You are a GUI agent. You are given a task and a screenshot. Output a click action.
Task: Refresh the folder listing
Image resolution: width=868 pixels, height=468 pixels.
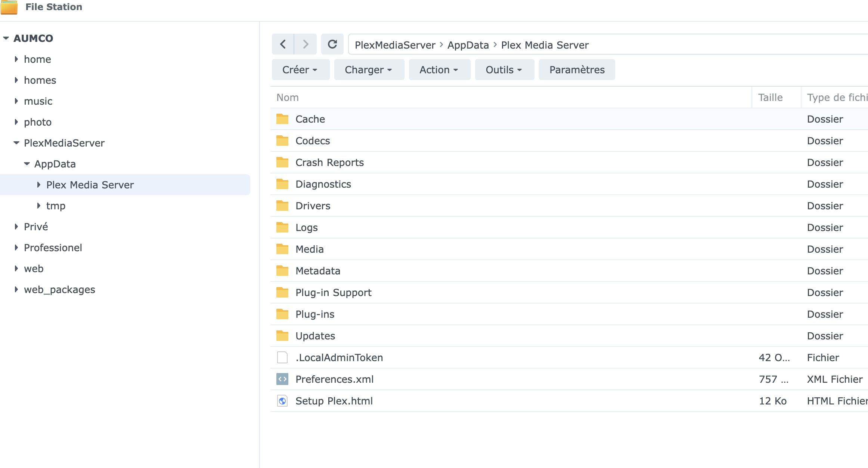(332, 44)
